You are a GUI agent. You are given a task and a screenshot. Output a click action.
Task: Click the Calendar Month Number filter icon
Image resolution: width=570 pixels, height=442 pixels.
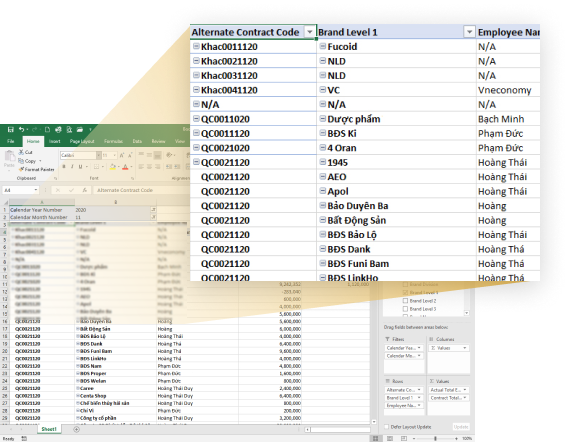pos(153,217)
